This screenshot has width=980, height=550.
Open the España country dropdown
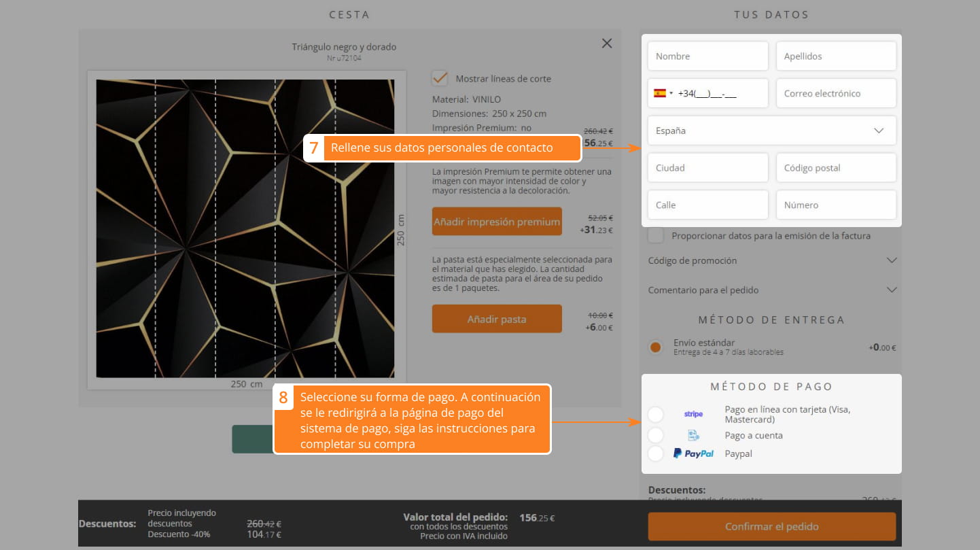pyautogui.click(x=771, y=131)
